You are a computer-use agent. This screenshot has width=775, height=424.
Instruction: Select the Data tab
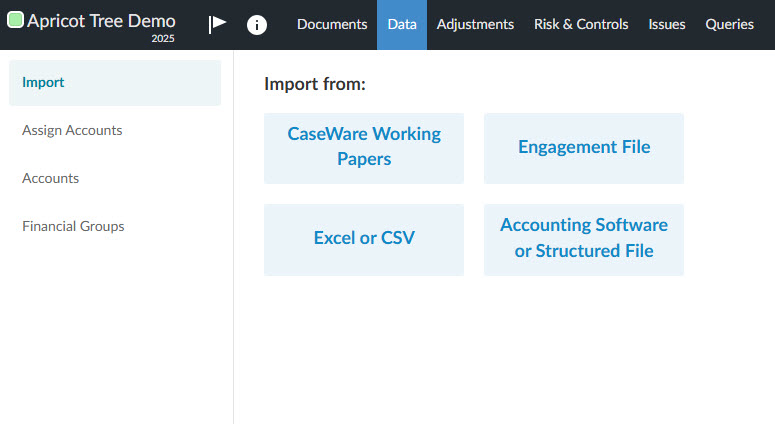click(x=402, y=24)
